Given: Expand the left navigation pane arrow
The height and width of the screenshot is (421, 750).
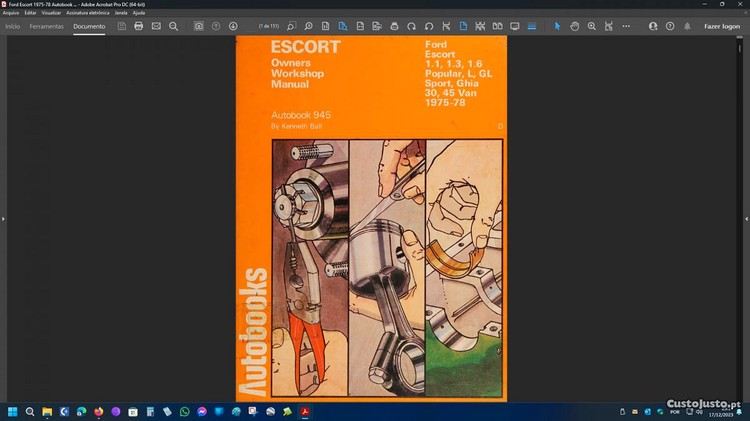Looking at the screenshot, I should pyautogui.click(x=3, y=218).
